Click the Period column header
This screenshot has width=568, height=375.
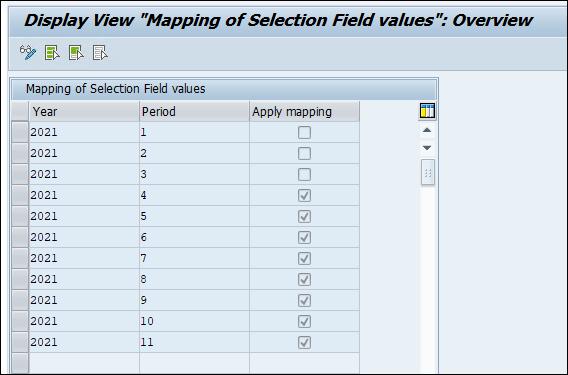[195, 111]
